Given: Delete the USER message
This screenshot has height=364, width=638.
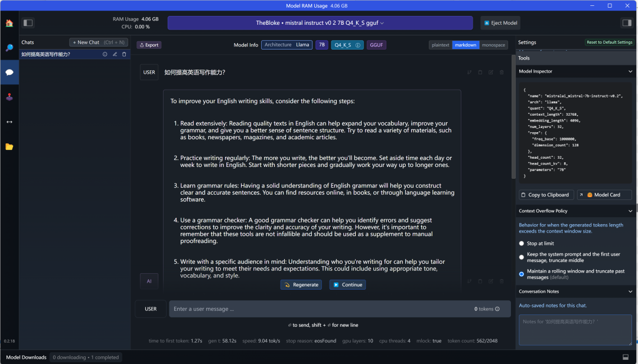Looking at the screenshot, I should click(502, 73).
